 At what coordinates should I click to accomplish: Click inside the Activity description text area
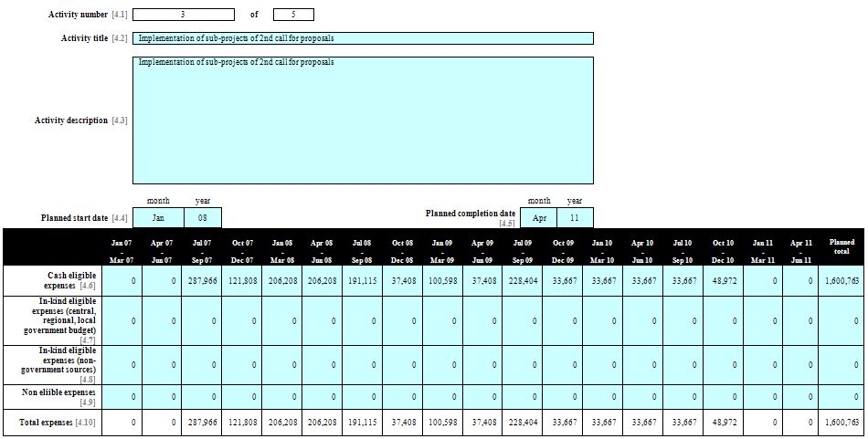363,120
